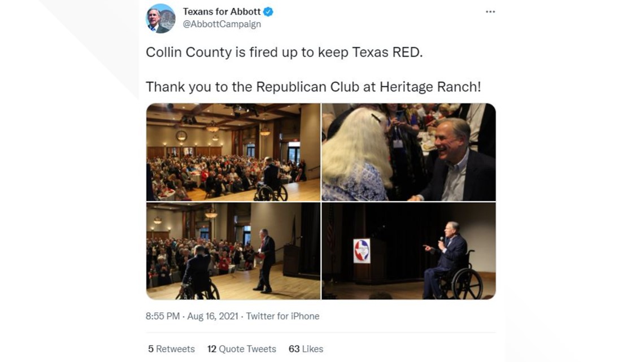Show the 63 Likes list
The width and height of the screenshot is (644, 362).
point(306,349)
